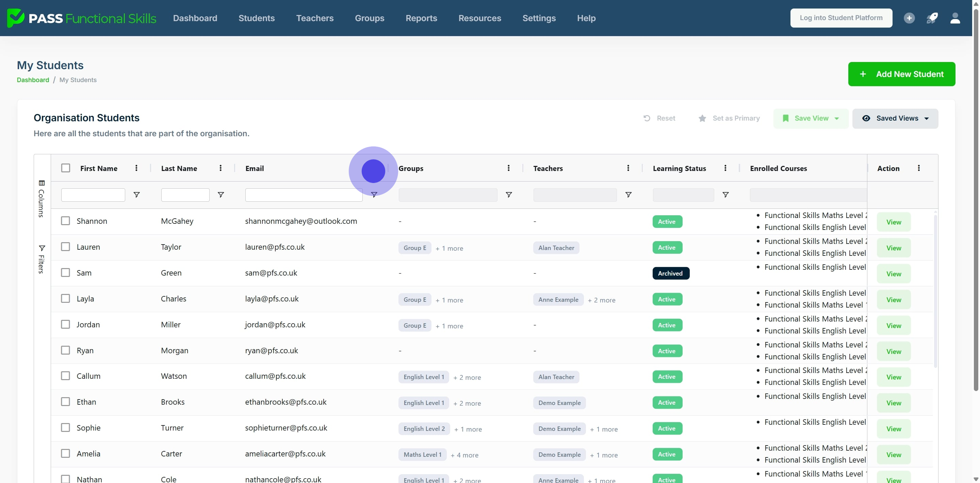
Task: Tick the checkbox for Ryan Morgan
Action: point(65,350)
